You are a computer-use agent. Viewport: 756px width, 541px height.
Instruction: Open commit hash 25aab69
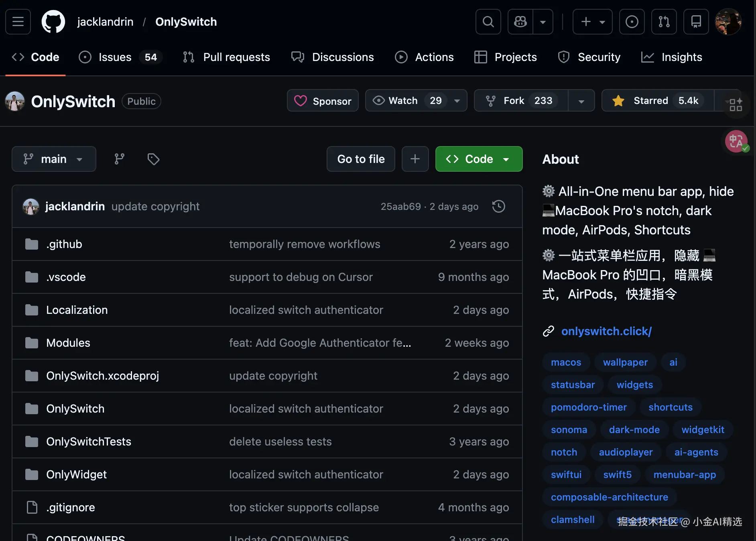point(400,206)
